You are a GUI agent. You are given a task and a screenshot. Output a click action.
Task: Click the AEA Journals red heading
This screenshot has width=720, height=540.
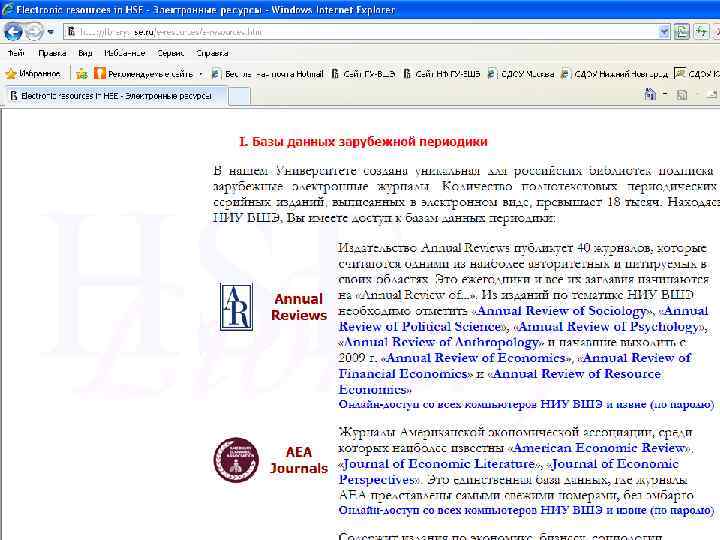click(x=299, y=460)
